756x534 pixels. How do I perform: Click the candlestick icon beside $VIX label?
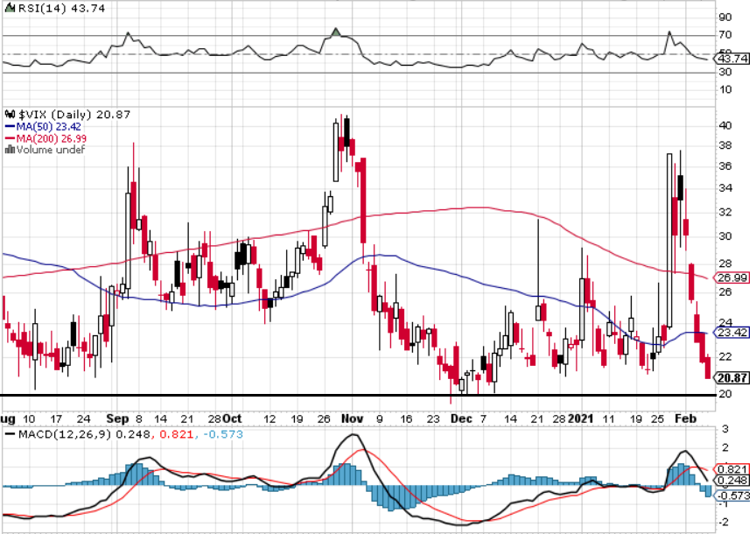(10, 115)
